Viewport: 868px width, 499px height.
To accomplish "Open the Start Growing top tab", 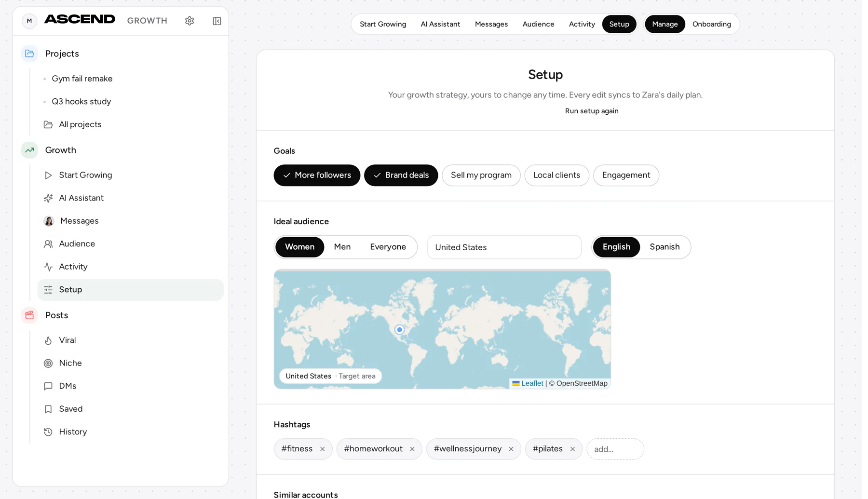I will tap(383, 24).
